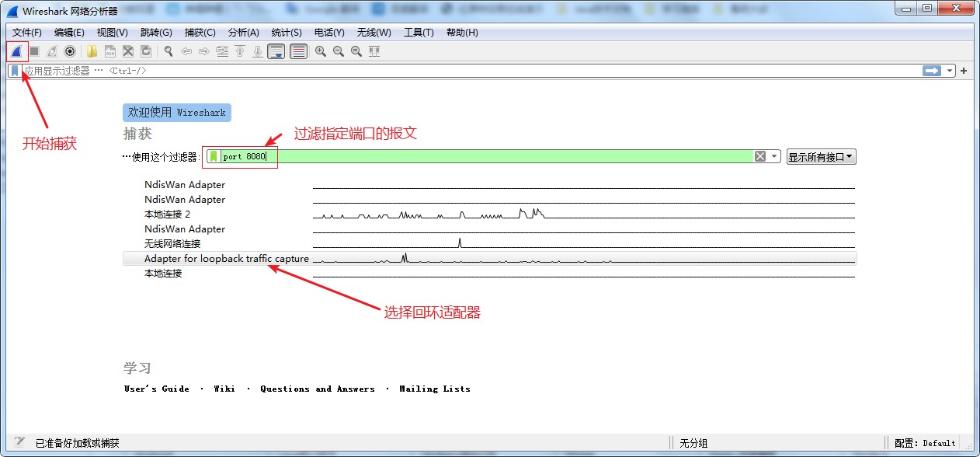Jump to first packet icon

click(240, 51)
